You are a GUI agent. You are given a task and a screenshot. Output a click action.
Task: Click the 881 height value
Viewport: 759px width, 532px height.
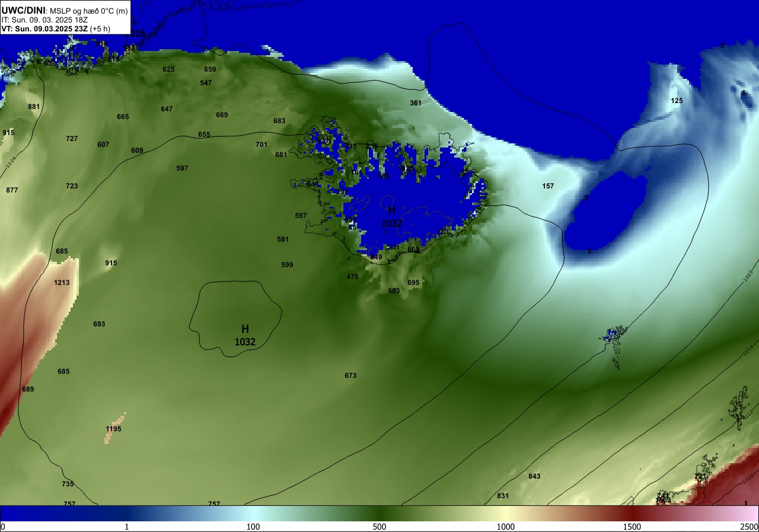(x=34, y=107)
